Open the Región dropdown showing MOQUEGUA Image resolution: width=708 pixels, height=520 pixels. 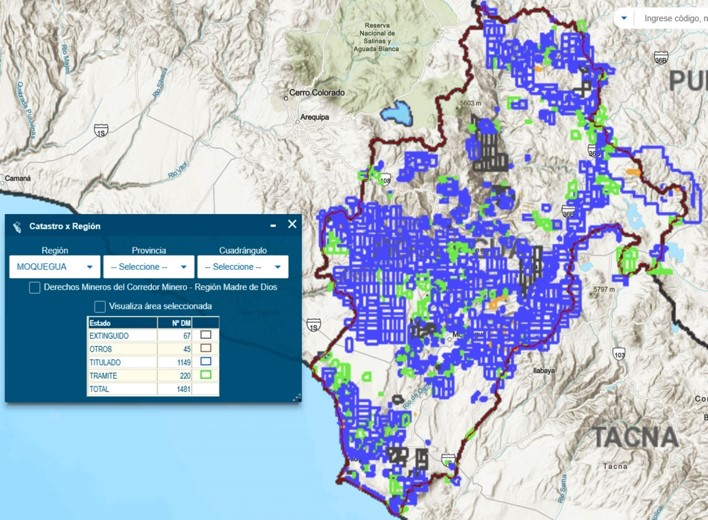point(55,267)
